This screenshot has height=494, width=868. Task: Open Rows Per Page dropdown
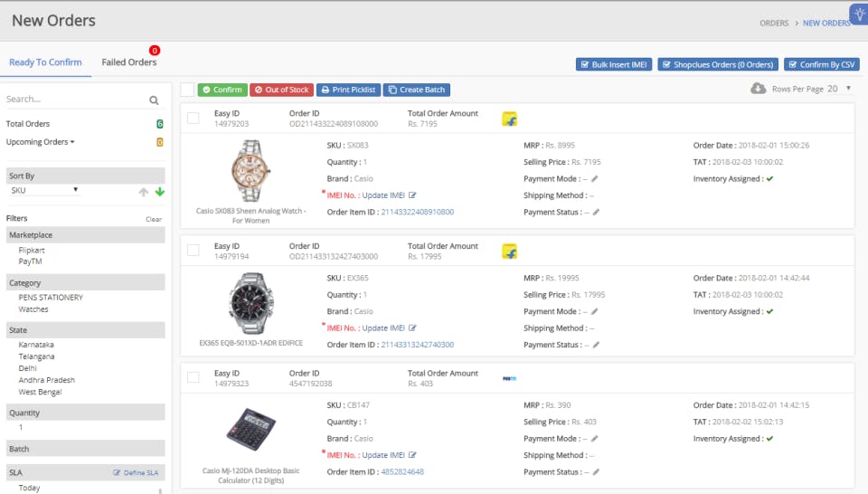839,89
